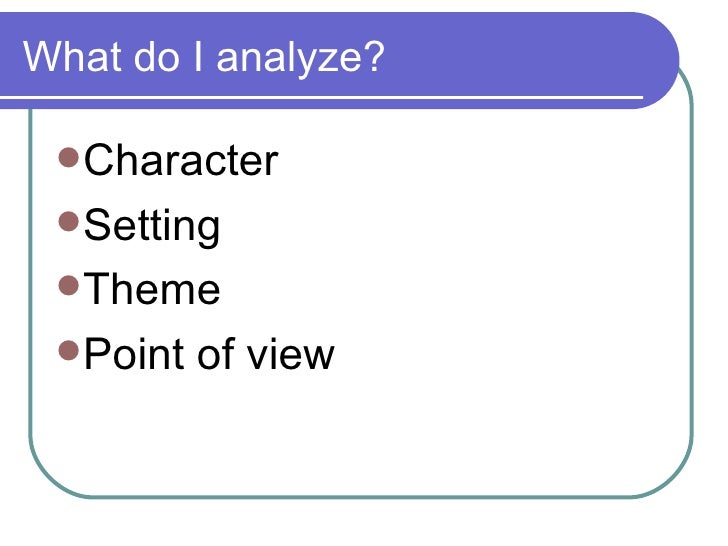Click the bullet dot beside Point of view
Screen dimensions: 728x546
click(x=68, y=350)
